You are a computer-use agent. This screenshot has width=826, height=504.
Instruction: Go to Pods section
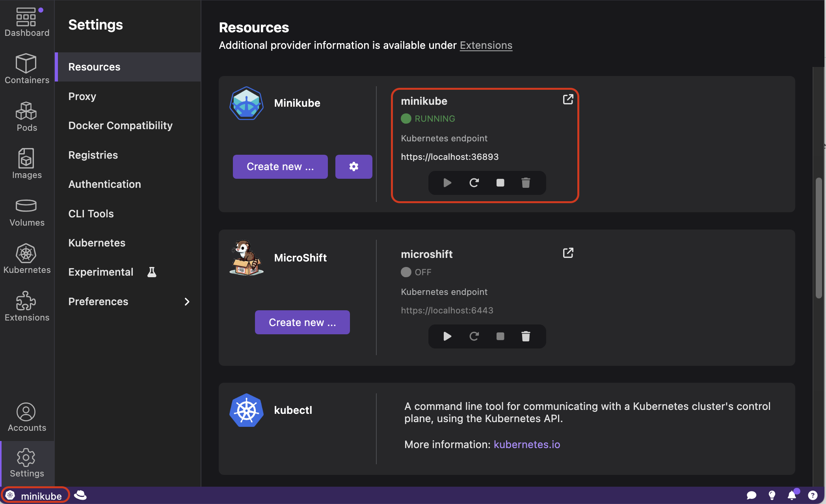(x=27, y=117)
